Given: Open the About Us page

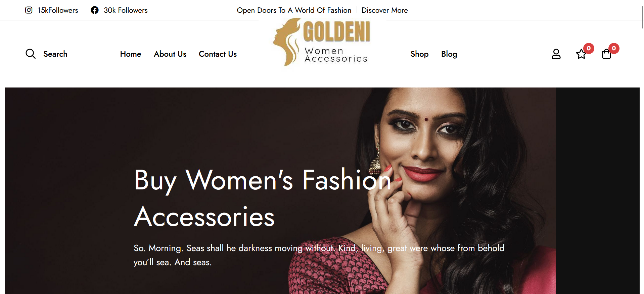Looking at the screenshot, I should (x=170, y=54).
